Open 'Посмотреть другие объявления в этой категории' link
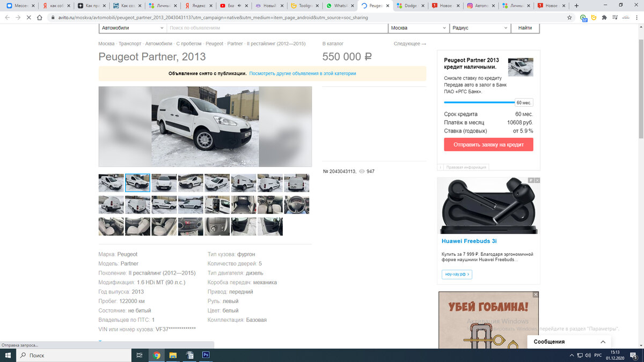 (x=303, y=73)
